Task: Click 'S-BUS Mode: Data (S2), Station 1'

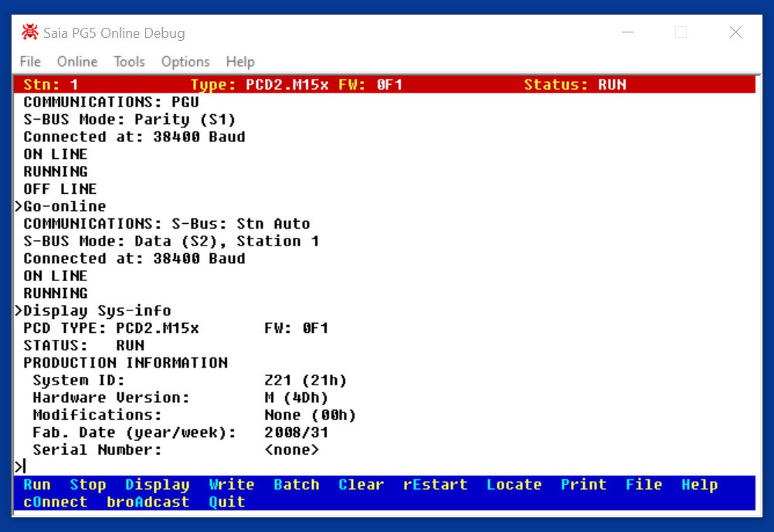Action: 171,241
